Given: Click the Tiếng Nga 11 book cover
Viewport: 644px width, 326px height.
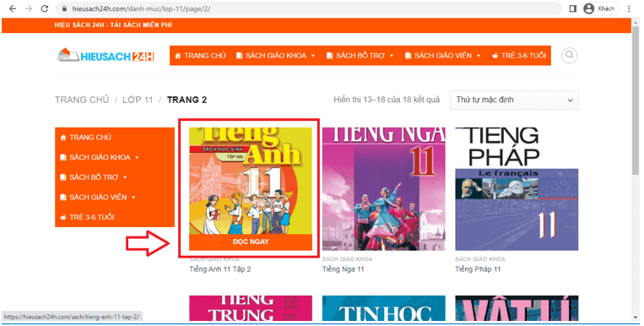Looking at the screenshot, I should pyautogui.click(x=383, y=188).
